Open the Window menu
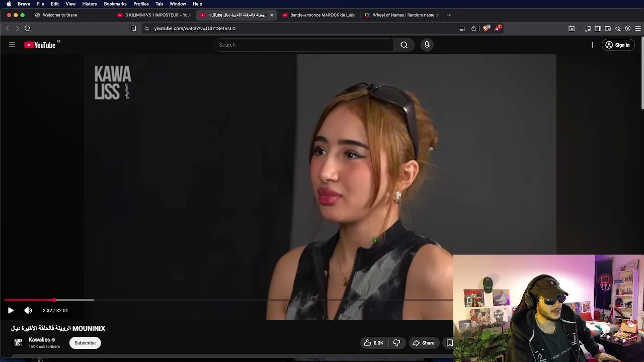The width and height of the screenshot is (644, 362). (x=178, y=4)
